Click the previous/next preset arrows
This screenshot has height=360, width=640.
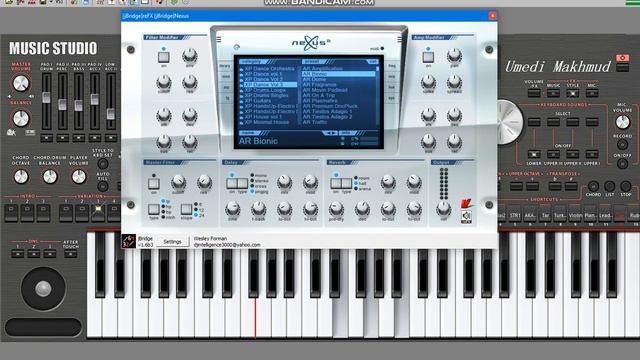[330, 133]
